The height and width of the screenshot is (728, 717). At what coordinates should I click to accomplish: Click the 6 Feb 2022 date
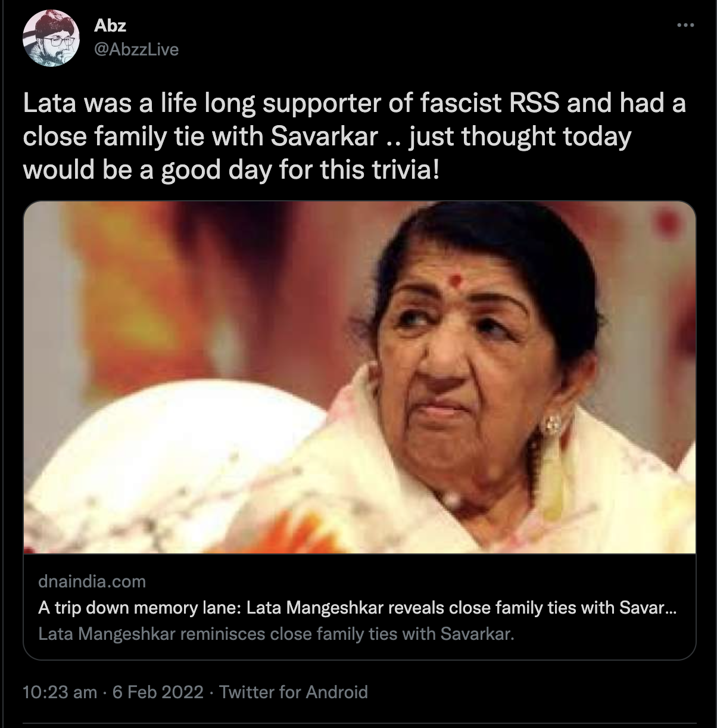pyautogui.click(x=157, y=692)
